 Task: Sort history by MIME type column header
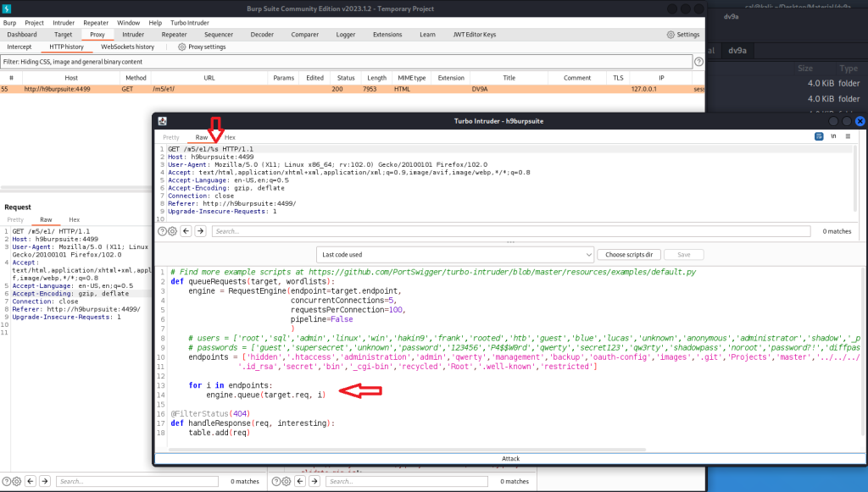(412, 78)
